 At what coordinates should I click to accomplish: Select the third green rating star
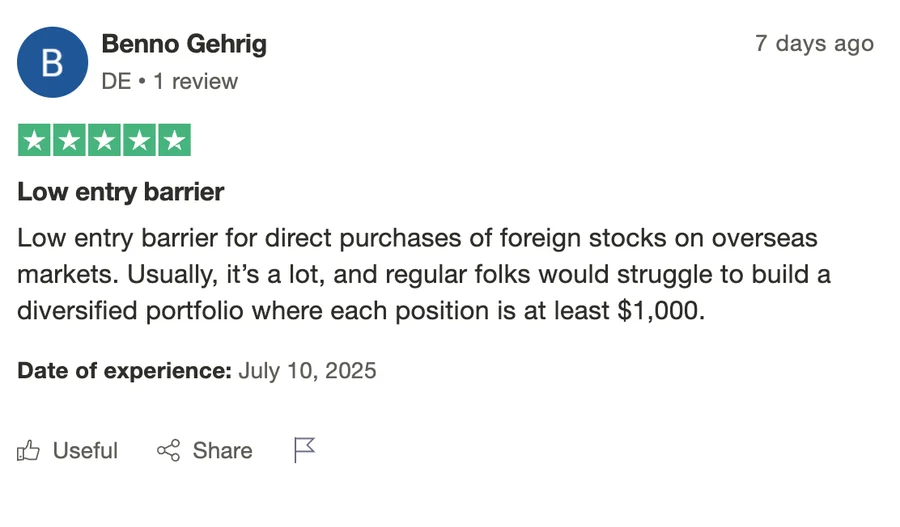104,140
